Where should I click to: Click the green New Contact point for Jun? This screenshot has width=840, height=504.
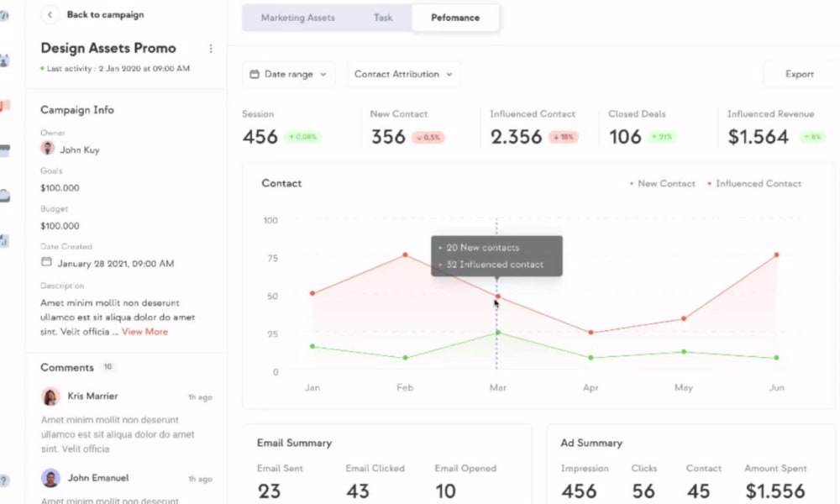(x=776, y=358)
